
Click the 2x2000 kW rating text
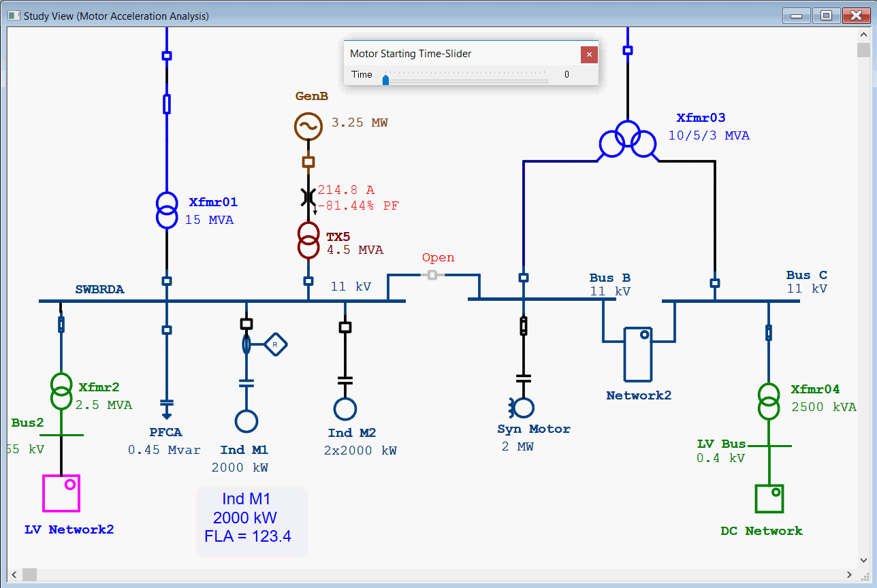[360, 451]
